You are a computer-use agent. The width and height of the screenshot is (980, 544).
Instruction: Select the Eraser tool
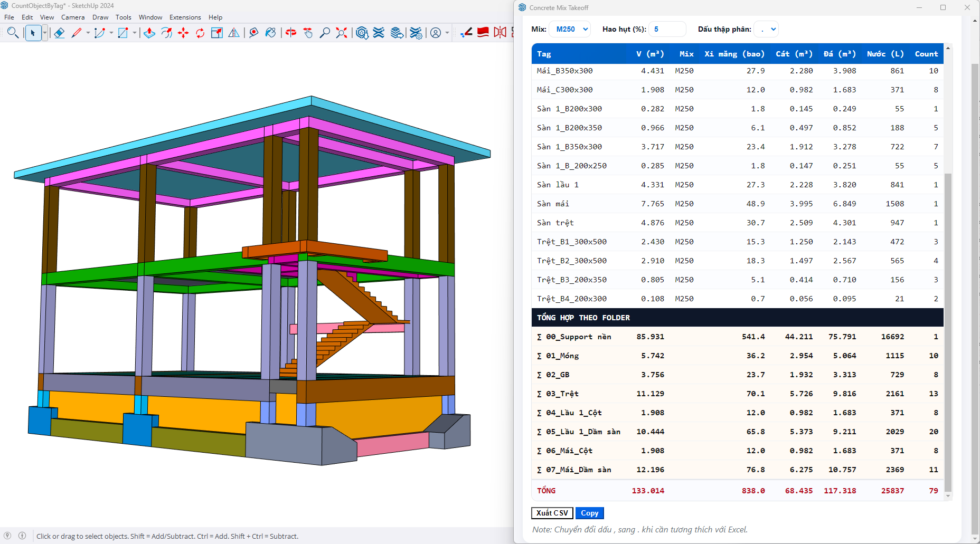click(59, 33)
